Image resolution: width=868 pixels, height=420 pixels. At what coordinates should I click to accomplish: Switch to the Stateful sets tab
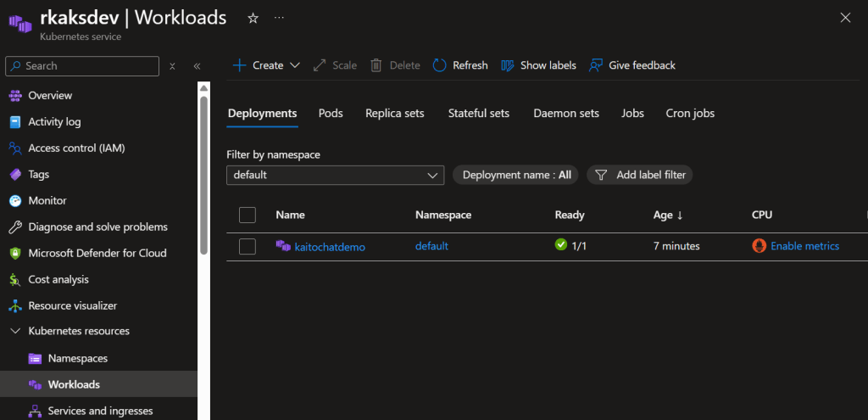478,113
